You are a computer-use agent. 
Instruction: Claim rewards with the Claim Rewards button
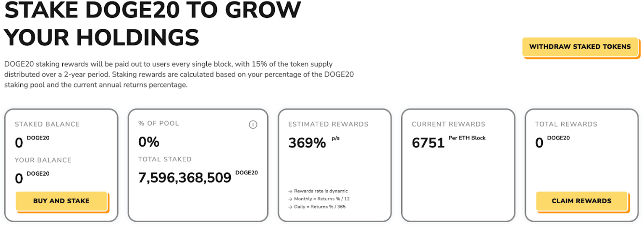point(581,201)
